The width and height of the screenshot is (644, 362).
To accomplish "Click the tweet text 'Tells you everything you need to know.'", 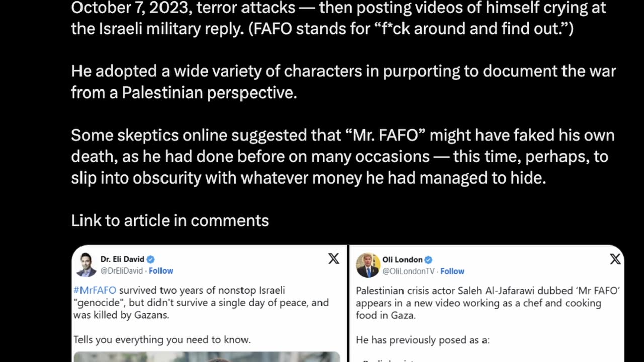I will 162,340.
